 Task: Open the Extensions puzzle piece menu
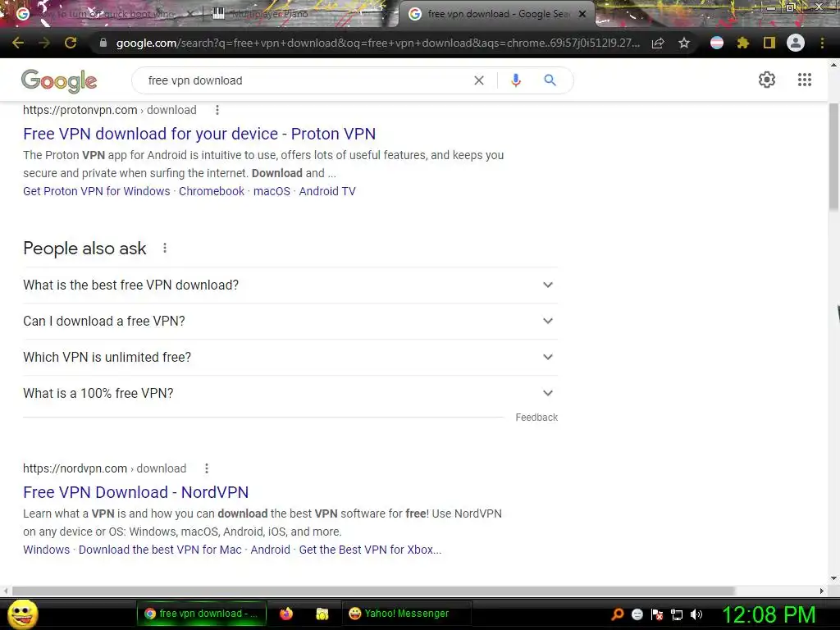point(743,43)
